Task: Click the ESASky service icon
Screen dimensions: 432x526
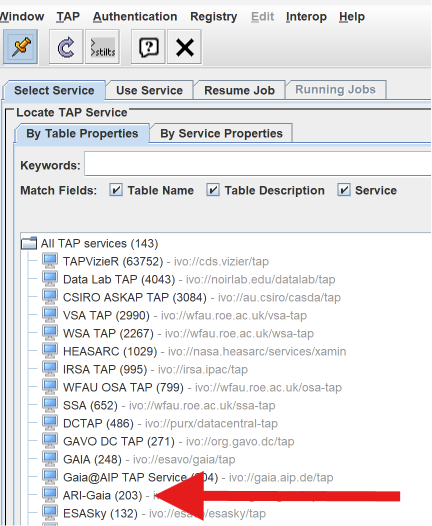Action: [x=50, y=513]
